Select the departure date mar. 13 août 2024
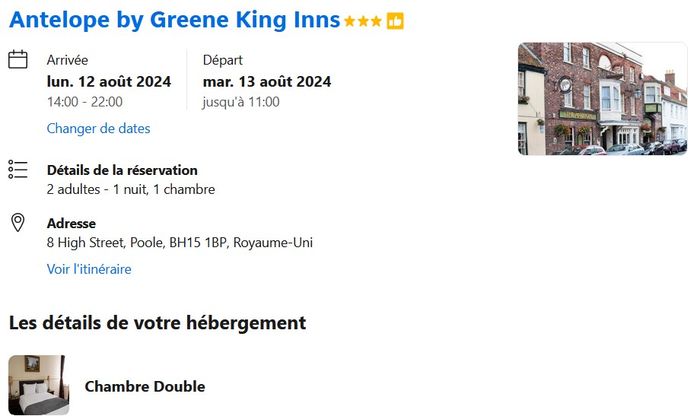This screenshot has height=416, width=700. click(x=267, y=82)
